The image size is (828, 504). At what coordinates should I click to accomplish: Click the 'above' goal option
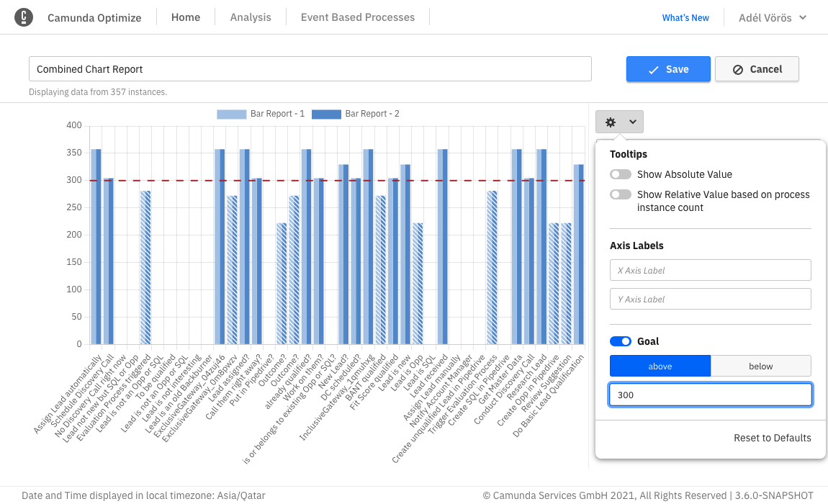point(660,366)
